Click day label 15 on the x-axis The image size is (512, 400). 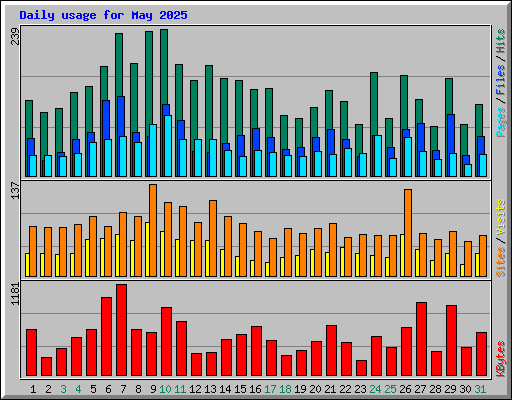(x=240, y=389)
